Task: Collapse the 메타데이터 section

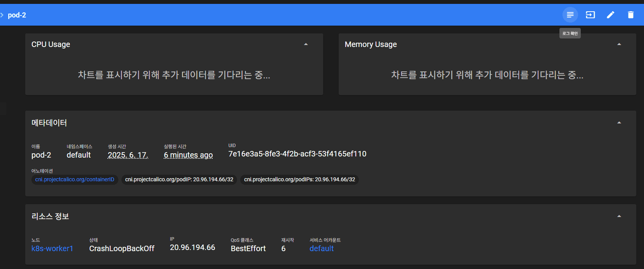Action: point(619,123)
